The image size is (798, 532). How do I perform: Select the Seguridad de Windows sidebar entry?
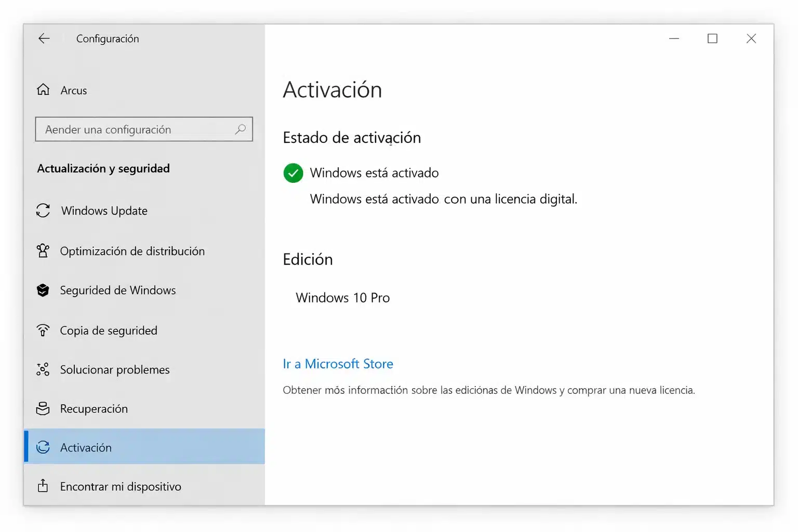point(117,290)
